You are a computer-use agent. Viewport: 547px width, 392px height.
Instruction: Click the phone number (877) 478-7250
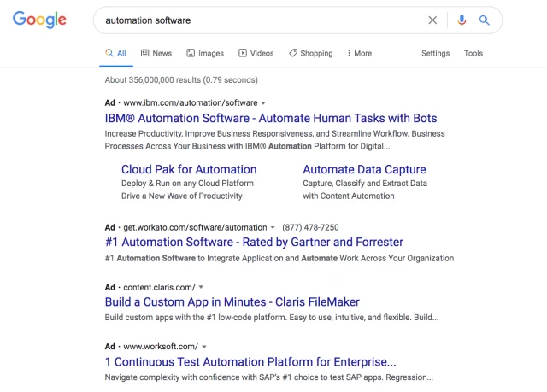click(x=310, y=227)
